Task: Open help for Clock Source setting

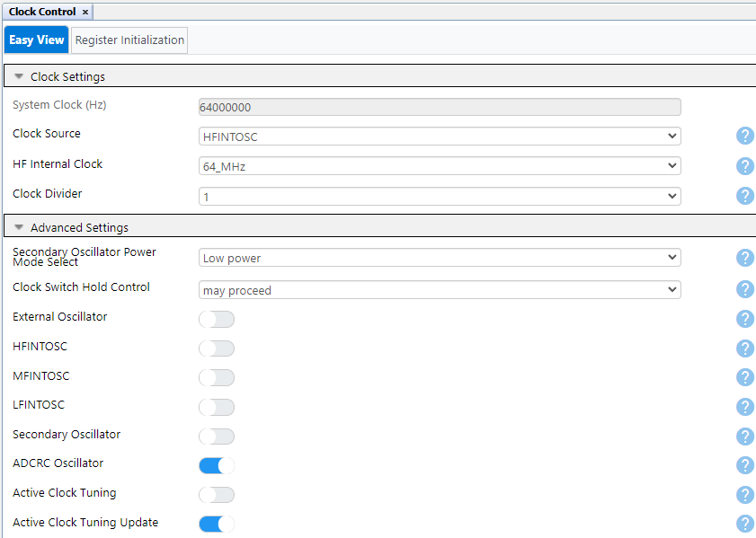Action: tap(744, 136)
